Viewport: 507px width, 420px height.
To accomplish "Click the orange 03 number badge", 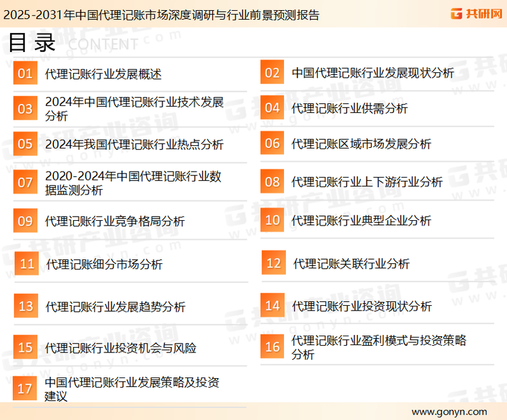I will click(25, 108).
